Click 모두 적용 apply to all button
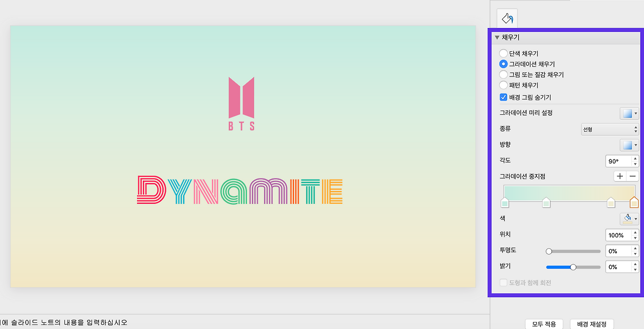Image resolution: width=644 pixels, height=329 pixels. coord(543,324)
